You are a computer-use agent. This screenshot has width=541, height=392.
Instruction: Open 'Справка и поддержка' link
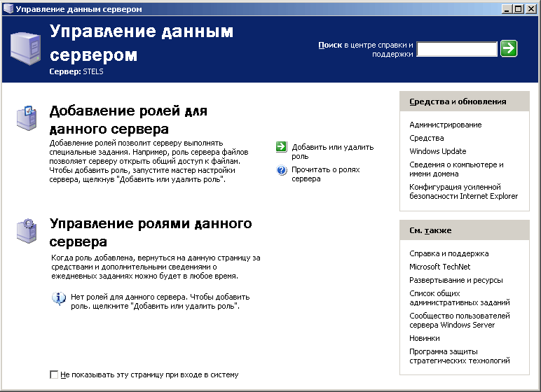pyautogui.click(x=449, y=253)
